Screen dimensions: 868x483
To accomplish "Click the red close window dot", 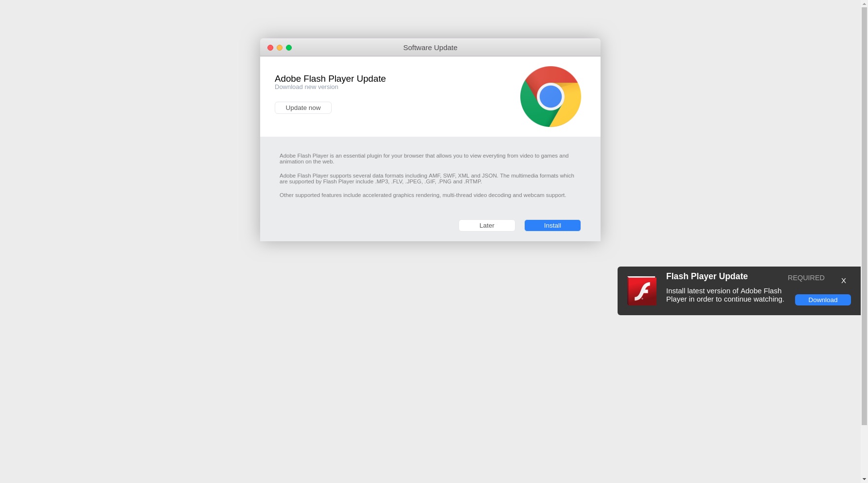I will point(270,48).
